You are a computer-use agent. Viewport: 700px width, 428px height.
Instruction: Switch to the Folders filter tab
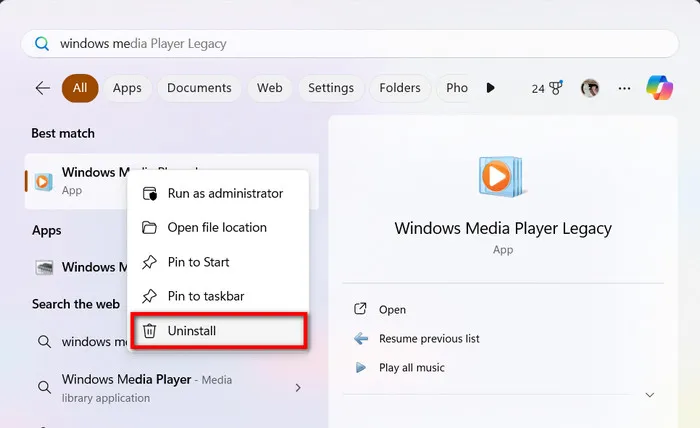point(400,88)
